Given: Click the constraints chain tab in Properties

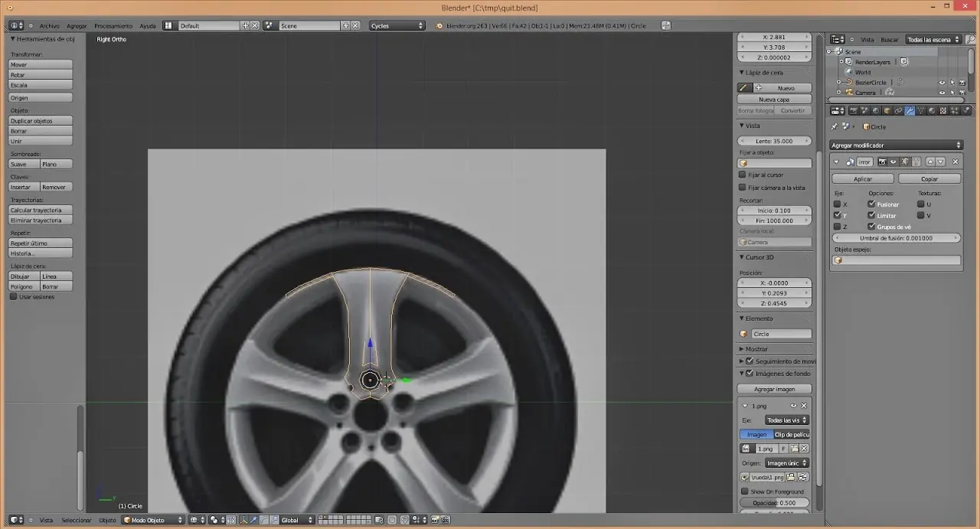Looking at the screenshot, I should (x=898, y=110).
